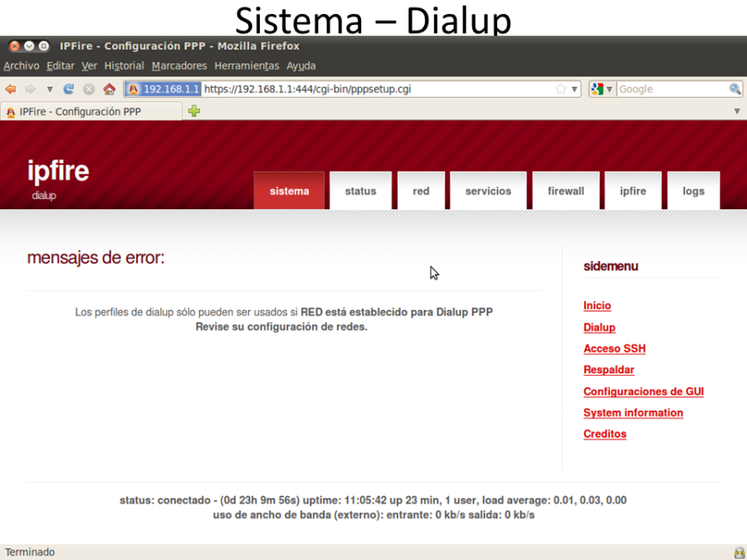Click the browser back arrow button
This screenshot has height=560, width=747.
[11, 90]
